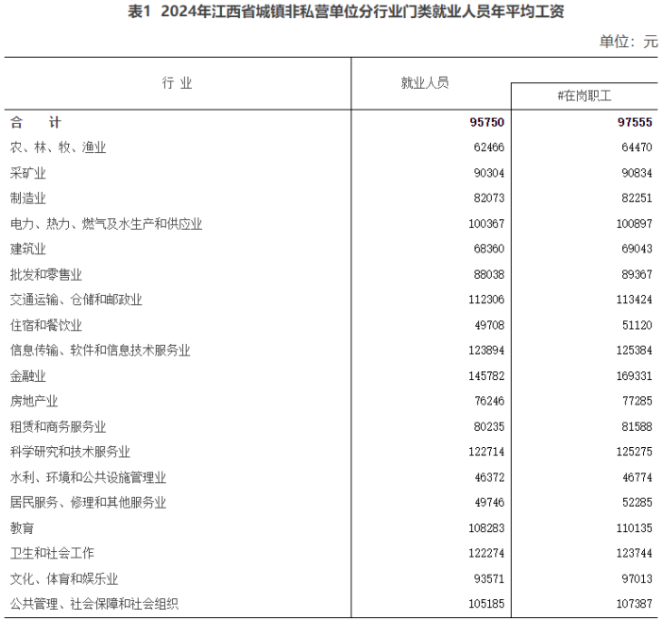Click the value 93571
This screenshot has width=662, height=620.
click(x=489, y=578)
